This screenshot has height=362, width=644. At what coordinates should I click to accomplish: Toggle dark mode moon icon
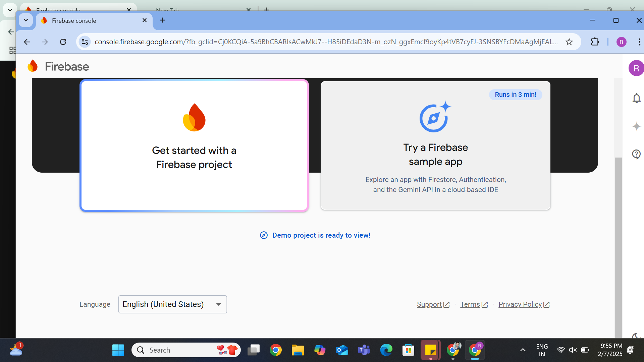(636, 336)
